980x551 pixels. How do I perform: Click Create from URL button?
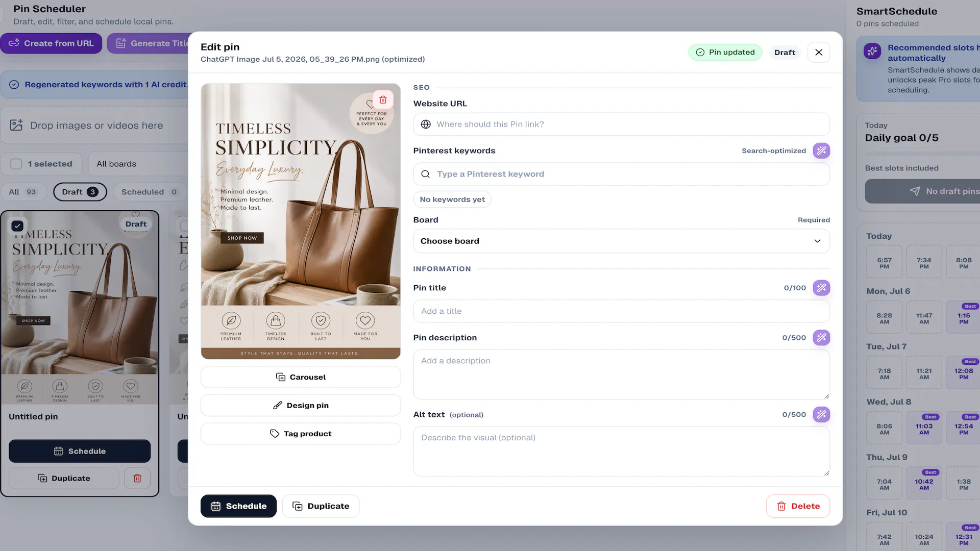(51, 43)
